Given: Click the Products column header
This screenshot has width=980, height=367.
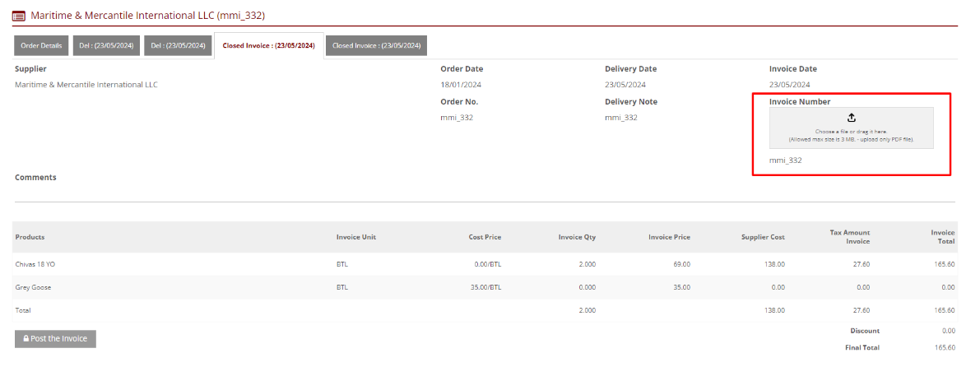Looking at the screenshot, I should (30, 237).
